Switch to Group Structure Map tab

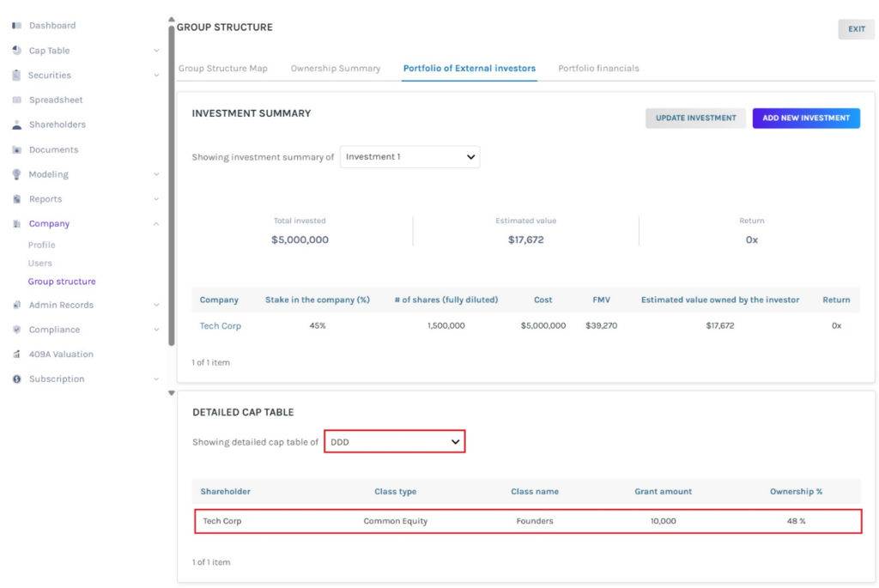tap(222, 69)
